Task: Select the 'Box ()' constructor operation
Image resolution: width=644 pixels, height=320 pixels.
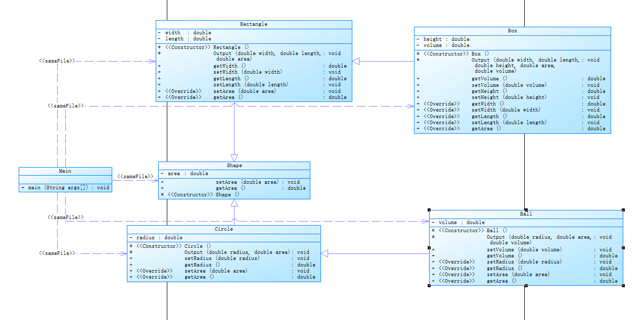Action: tap(452, 54)
